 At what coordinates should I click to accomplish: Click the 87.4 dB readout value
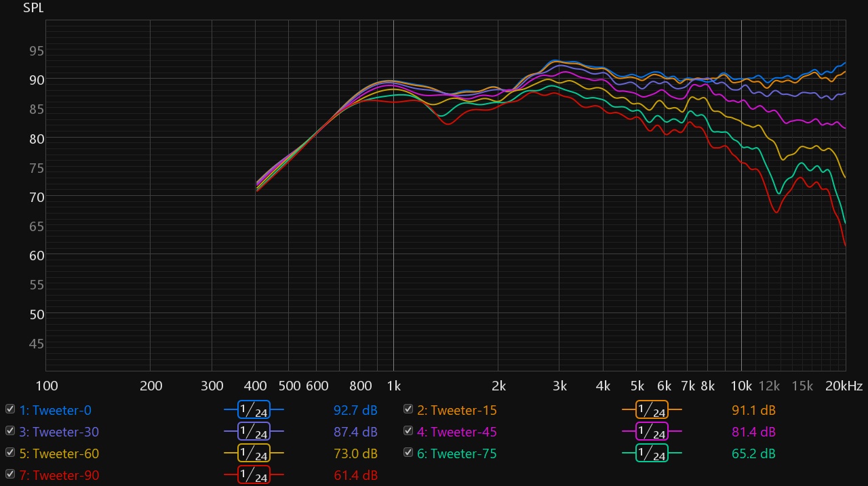(355, 432)
